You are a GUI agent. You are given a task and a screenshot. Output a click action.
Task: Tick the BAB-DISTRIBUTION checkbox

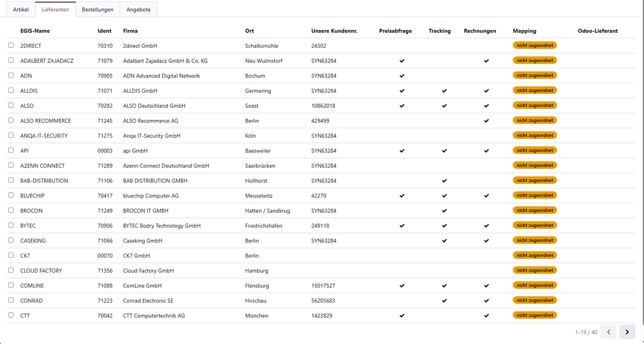pos(11,180)
